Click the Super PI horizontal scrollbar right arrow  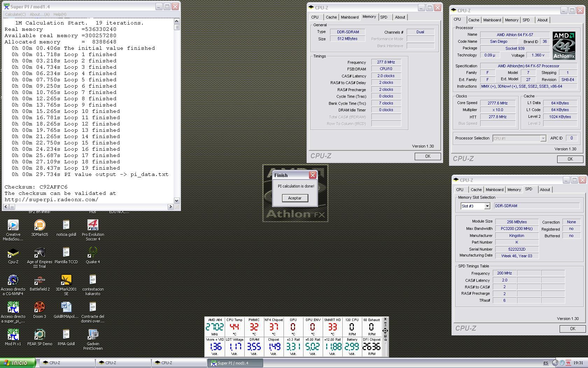171,207
